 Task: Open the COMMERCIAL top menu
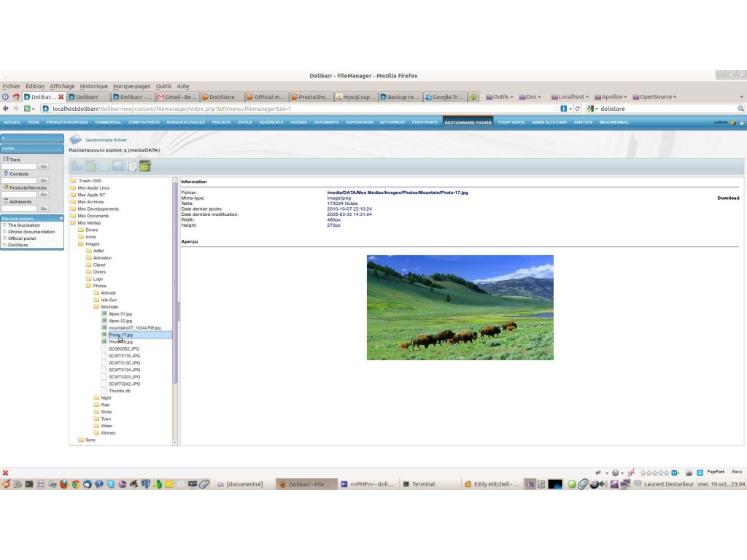coord(108,122)
